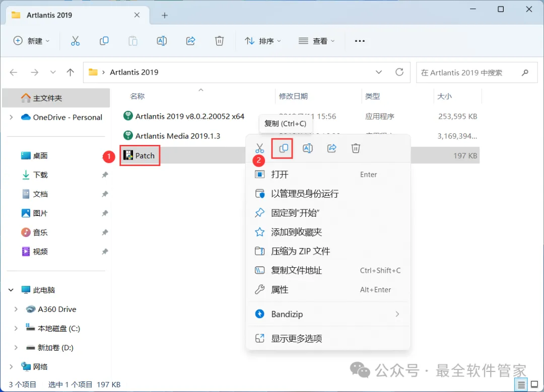Go forward with the right arrow
The height and width of the screenshot is (392, 544).
click(x=34, y=72)
